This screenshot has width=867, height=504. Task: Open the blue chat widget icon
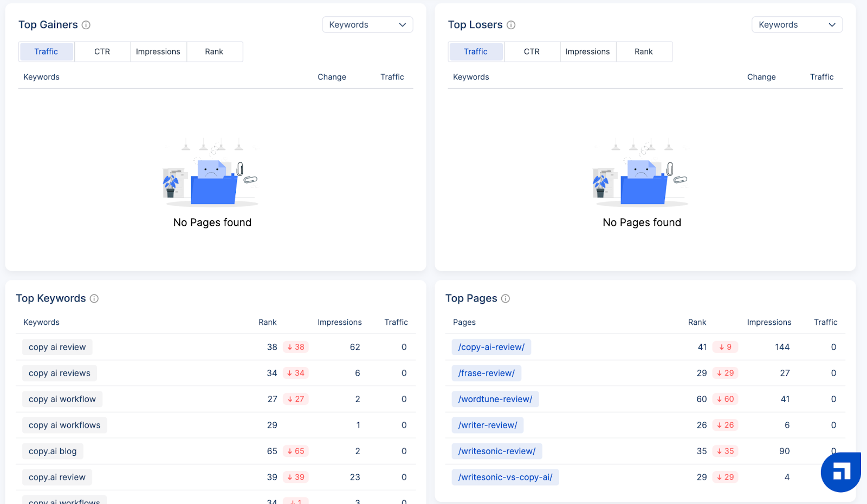841,472
